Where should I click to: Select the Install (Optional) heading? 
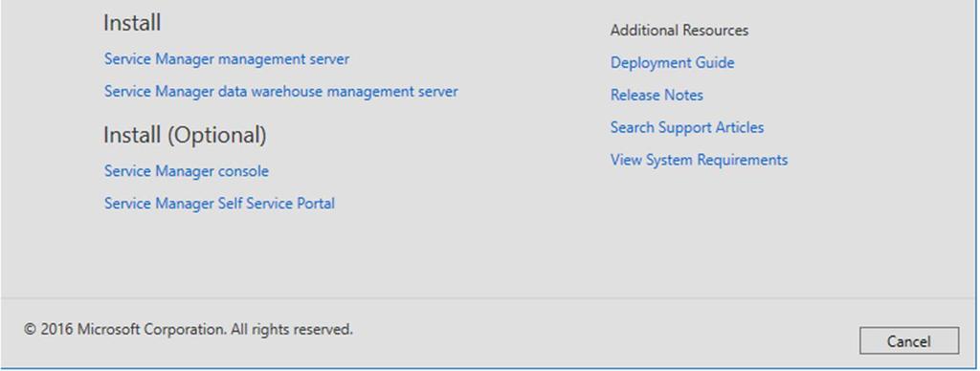185,136
